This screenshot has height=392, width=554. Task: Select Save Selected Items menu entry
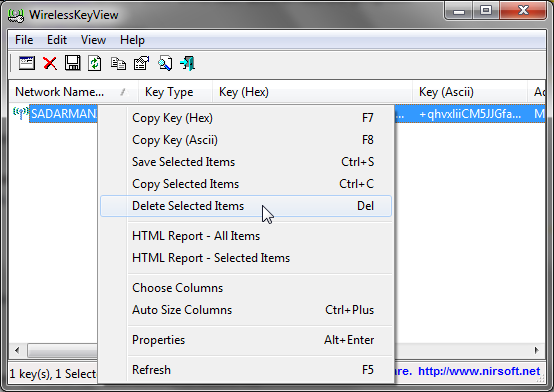click(246, 162)
